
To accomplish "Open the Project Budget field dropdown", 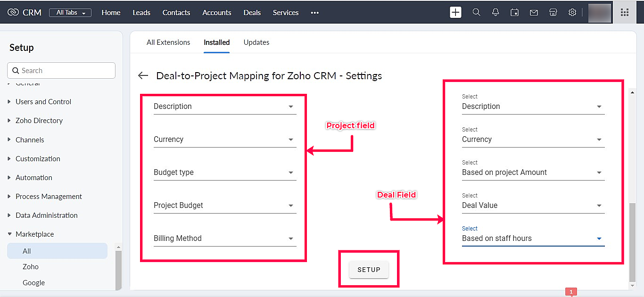I will (225, 206).
